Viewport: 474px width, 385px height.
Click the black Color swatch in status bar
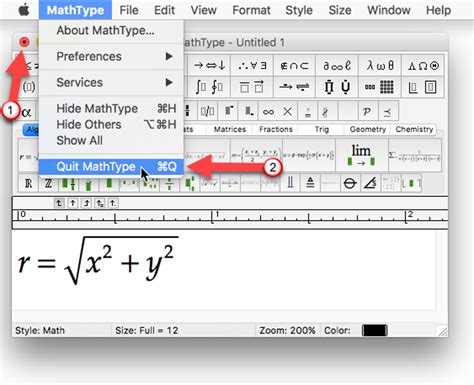coord(374,330)
